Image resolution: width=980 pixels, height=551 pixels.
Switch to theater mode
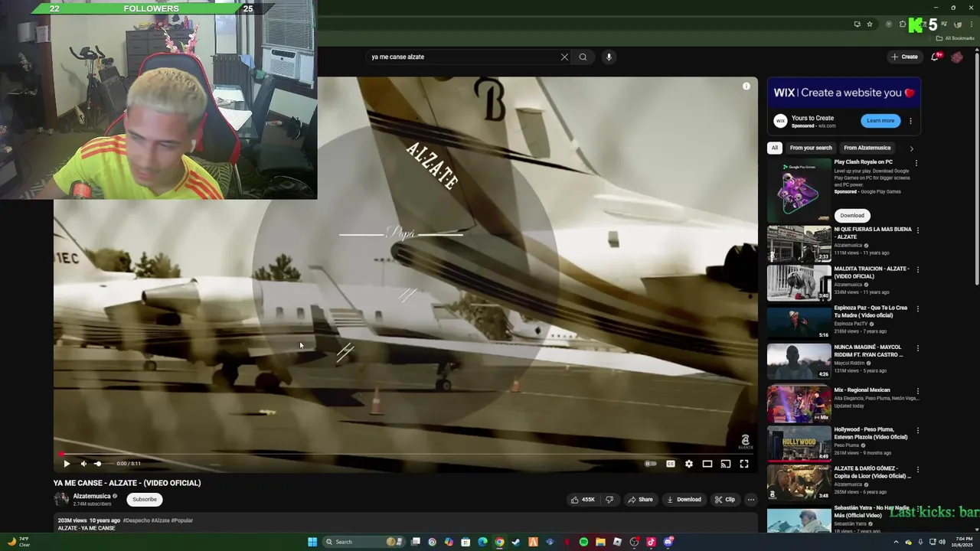[x=707, y=464]
